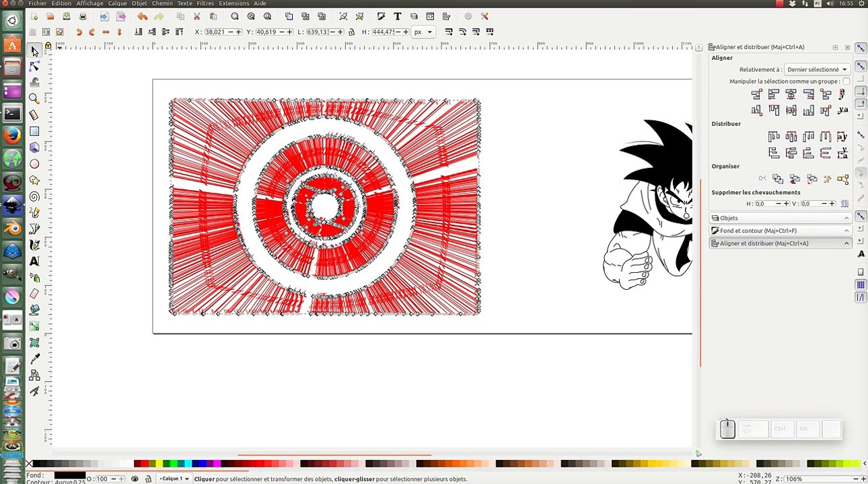Viewport: 868px width, 484px height.
Task: Click center on vertical axis align icon
Action: pyautogui.click(x=791, y=95)
